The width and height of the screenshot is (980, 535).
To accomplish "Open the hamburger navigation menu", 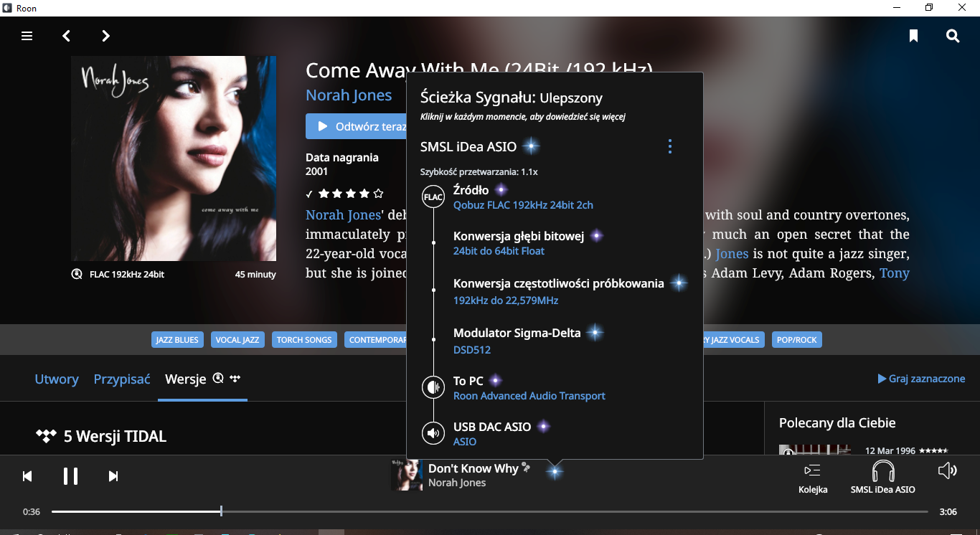I will (27, 36).
